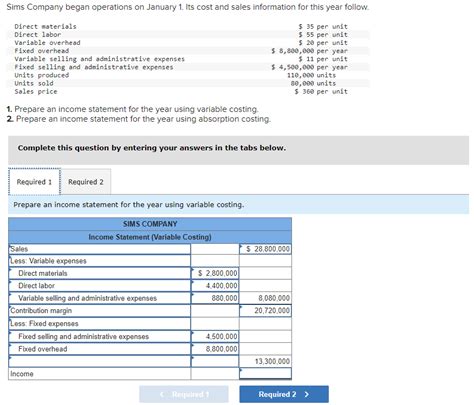The height and width of the screenshot is (405, 474).
Task: Click the Income Statement (Variable Costing) header
Action: tap(150, 237)
